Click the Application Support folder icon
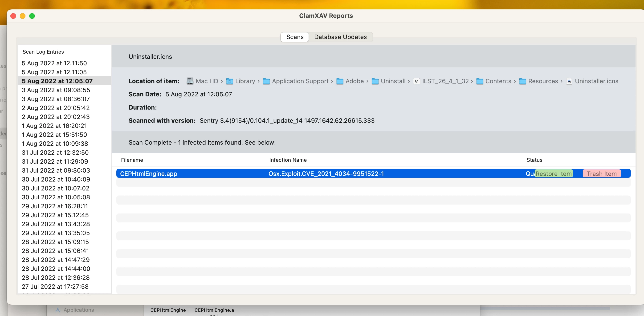The image size is (644, 316). pyautogui.click(x=266, y=81)
